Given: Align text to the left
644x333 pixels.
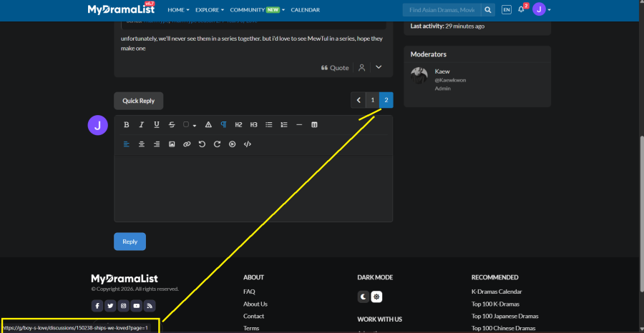Looking at the screenshot, I should pyautogui.click(x=127, y=144).
